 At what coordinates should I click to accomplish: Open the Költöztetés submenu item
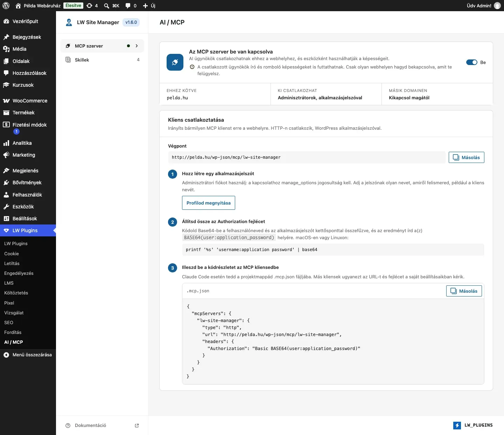(16, 293)
